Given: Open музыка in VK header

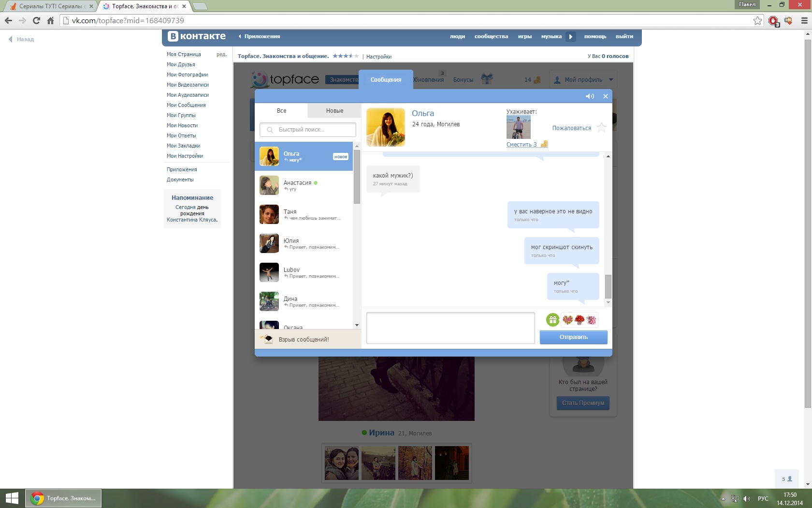Looking at the screenshot, I should (551, 36).
